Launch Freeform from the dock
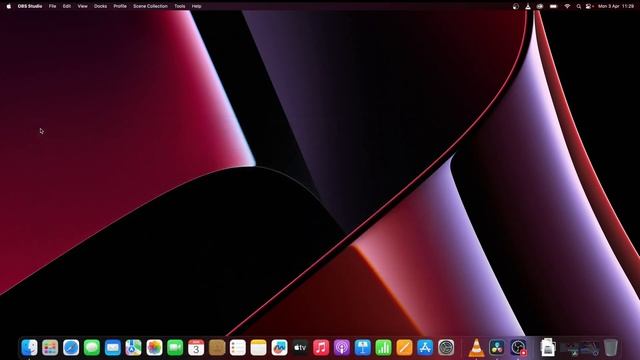Image resolution: width=640 pixels, height=360 pixels. [x=279, y=348]
